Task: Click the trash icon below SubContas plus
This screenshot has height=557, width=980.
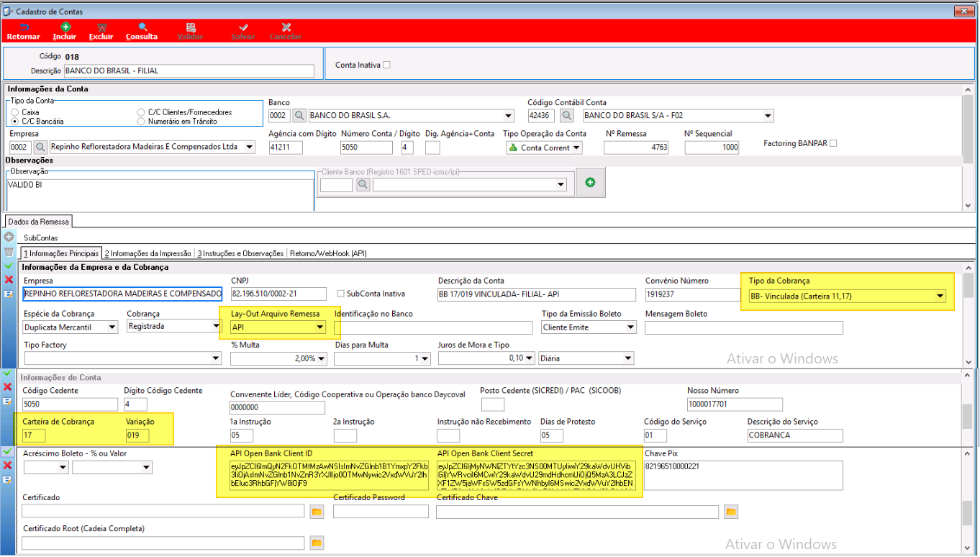Action: click(x=9, y=252)
